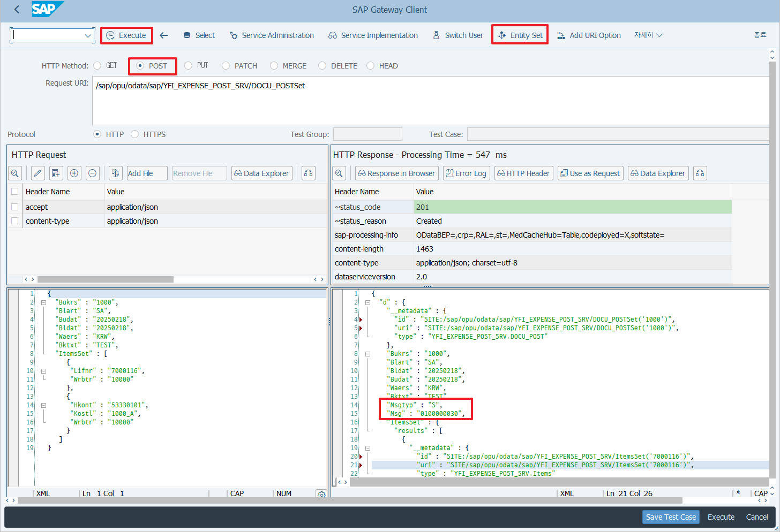Screen dimensions: 780x532
Task: Click the Add File button
Action: point(147,173)
